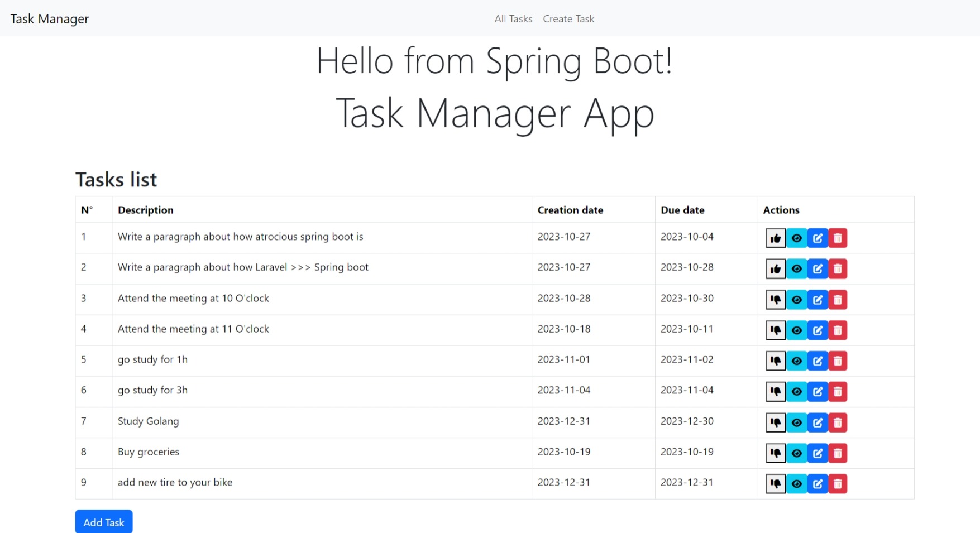Click due date 2023-12-30 cell

[706, 422]
